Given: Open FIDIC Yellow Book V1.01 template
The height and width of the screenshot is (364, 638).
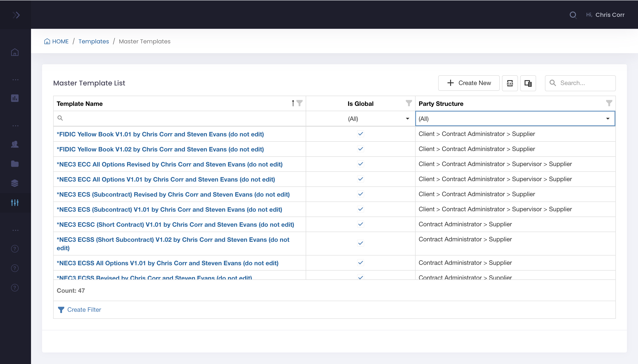Looking at the screenshot, I should [x=160, y=134].
